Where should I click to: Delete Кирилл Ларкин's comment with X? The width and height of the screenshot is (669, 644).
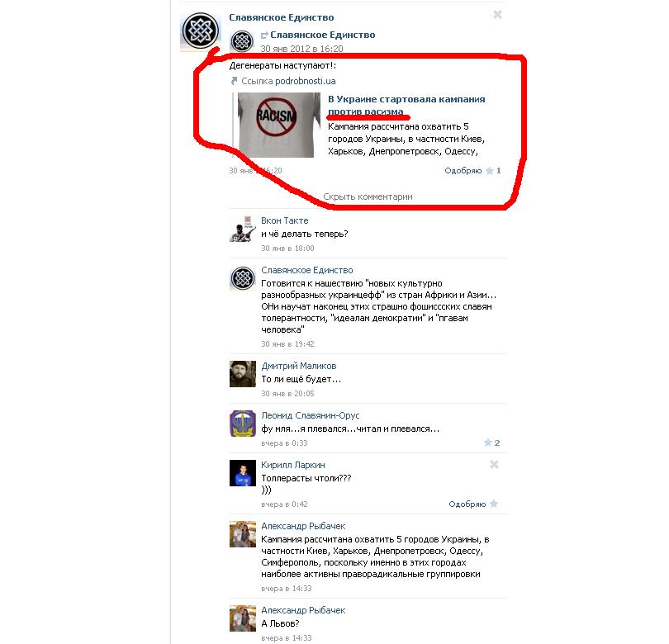[x=494, y=465]
